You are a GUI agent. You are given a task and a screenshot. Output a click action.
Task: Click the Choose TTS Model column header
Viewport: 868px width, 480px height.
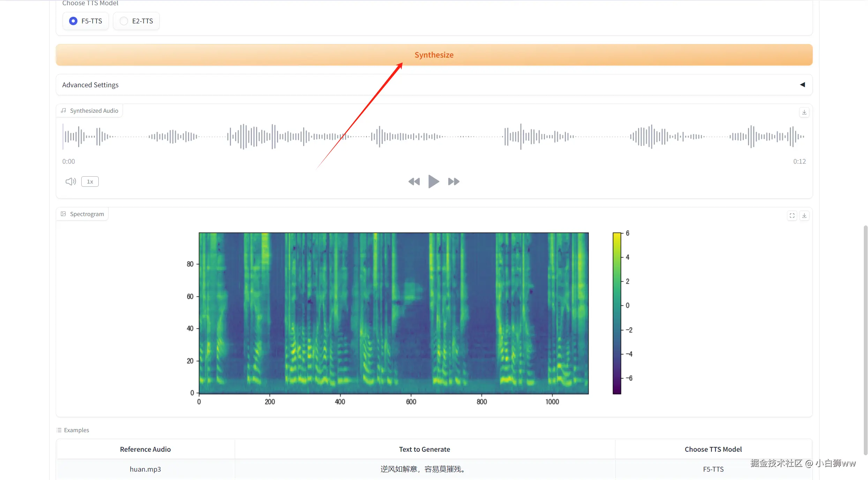tap(713, 449)
